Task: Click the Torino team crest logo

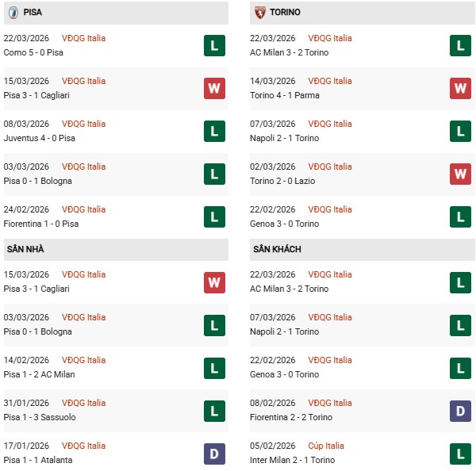Action: [260, 13]
